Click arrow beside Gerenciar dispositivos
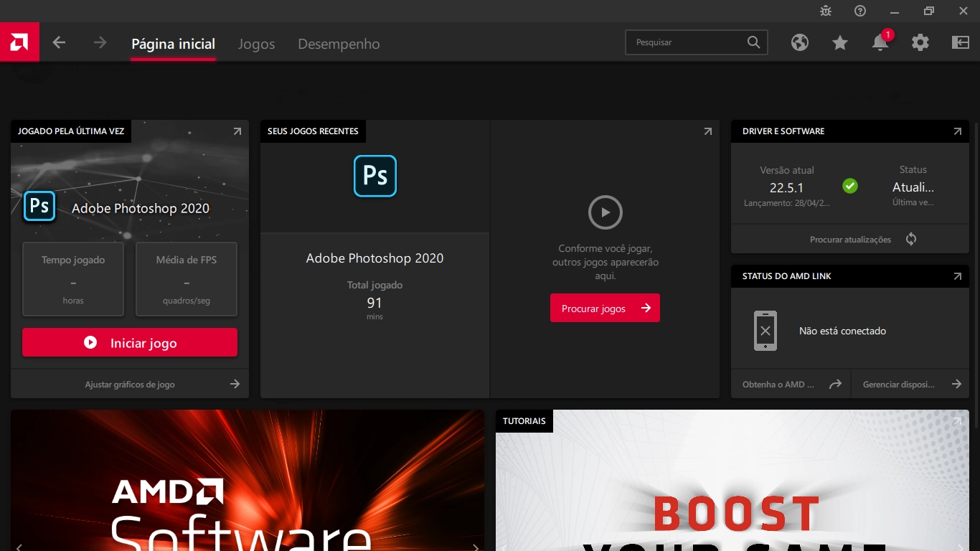The width and height of the screenshot is (980, 551). point(956,384)
